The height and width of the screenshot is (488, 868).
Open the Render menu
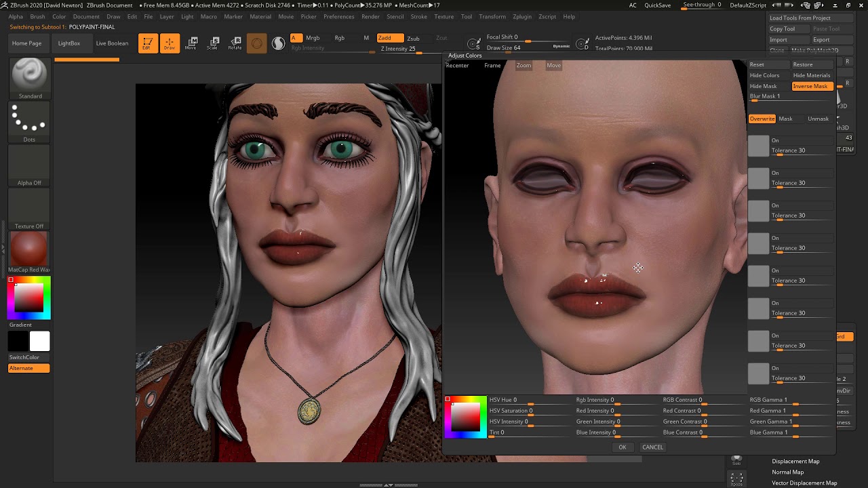(370, 16)
